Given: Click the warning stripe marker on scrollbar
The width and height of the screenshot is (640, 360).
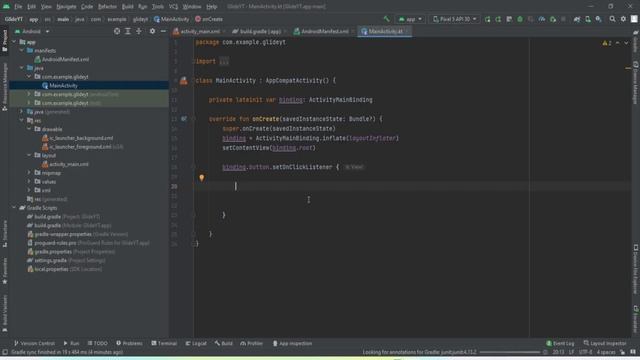Looking at the screenshot, I should [628, 68].
